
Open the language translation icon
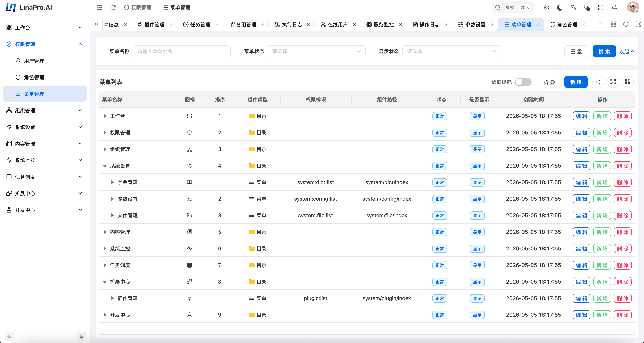[574, 8]
